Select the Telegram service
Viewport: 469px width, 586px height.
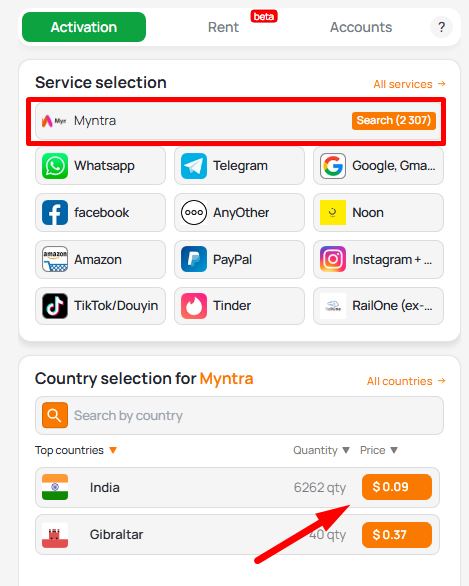click(x=239, y=166)
